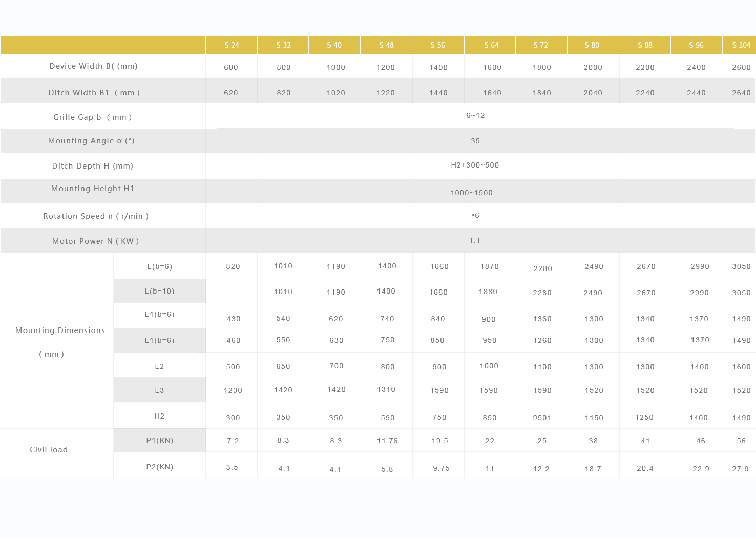Screen dimensions: 756x538
Task: Click the Civil load label
Action: (x=49, y=450)
